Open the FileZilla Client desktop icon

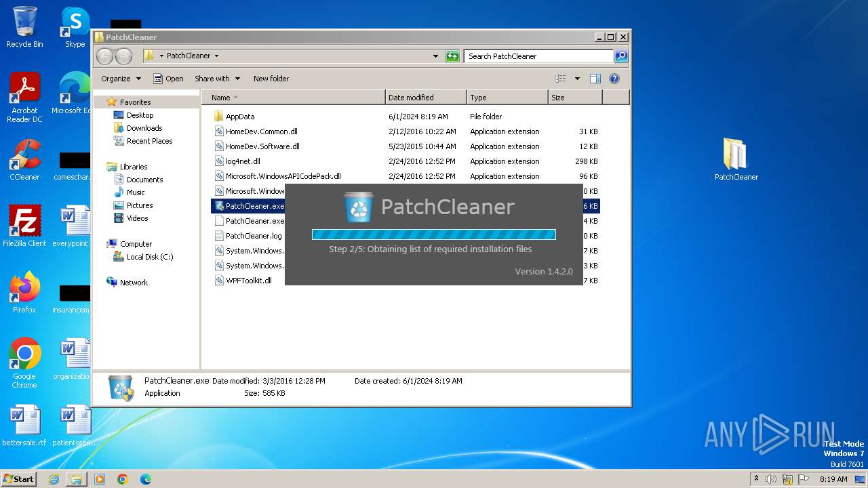[24, 226]
